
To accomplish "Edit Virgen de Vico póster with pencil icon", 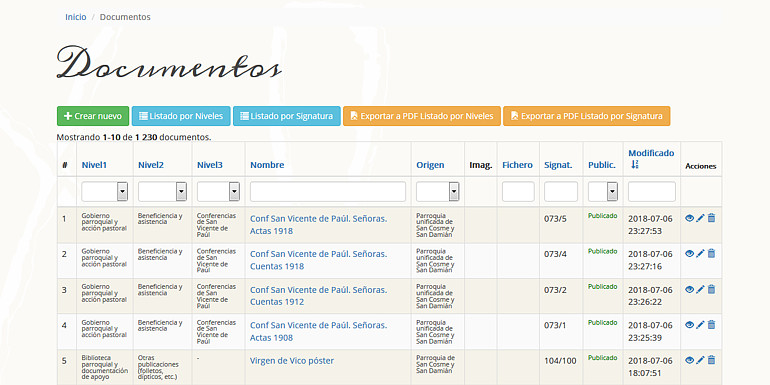I will click(701, 360).
